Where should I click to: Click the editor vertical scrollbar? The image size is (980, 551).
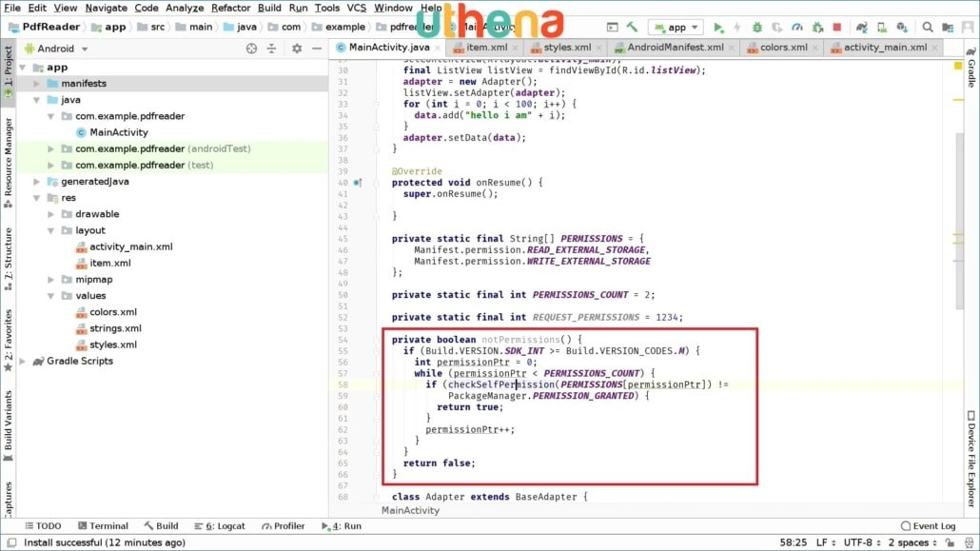click(959, 219)
